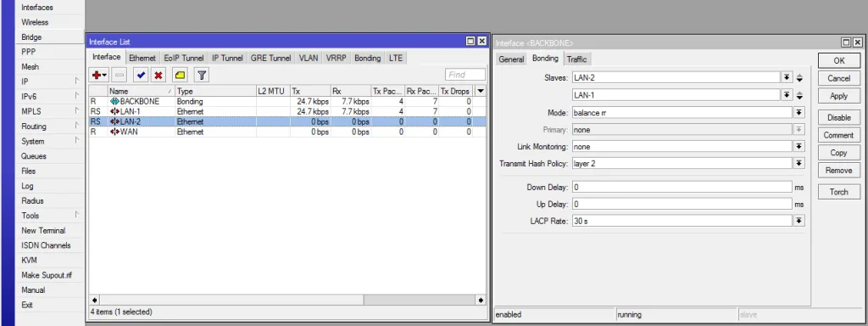Image resolution: width=868 pixels, height=326 pixels.
Task: Open the Ethernet tab in Interface List
Action: pos(142,58)
